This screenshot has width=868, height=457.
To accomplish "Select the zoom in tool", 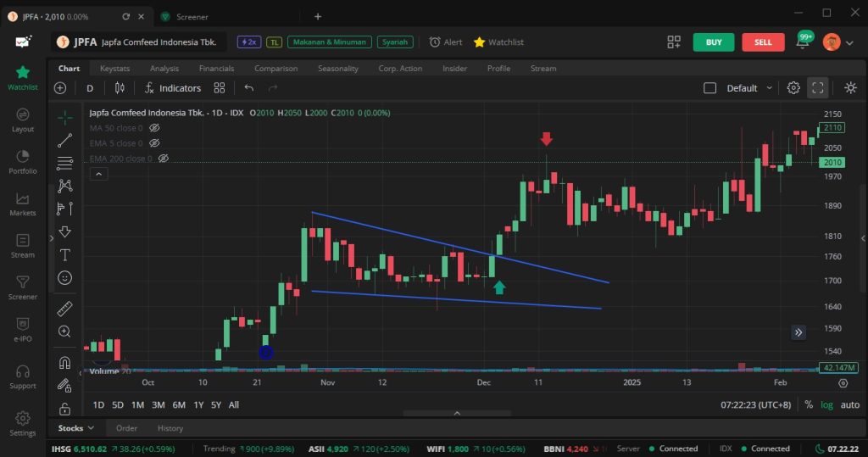I will click(x=64, y=332).
